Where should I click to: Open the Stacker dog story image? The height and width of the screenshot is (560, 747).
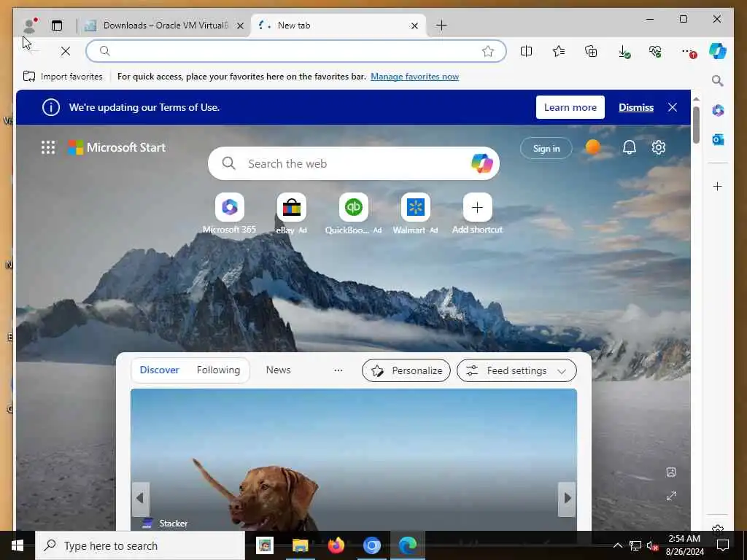pyautogui.click(x=354, y=459)
